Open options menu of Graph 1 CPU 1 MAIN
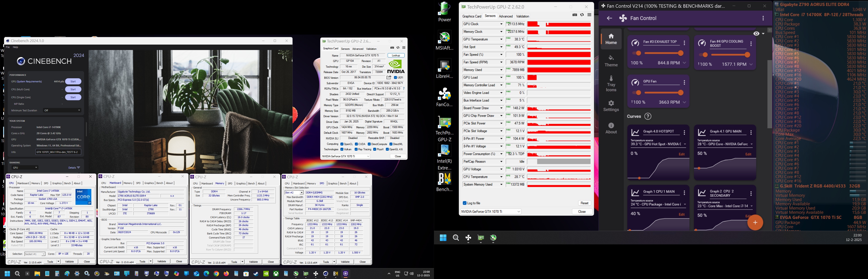Image resolution: width=868 pixels, height=279 pixels. tap(684, 193)
